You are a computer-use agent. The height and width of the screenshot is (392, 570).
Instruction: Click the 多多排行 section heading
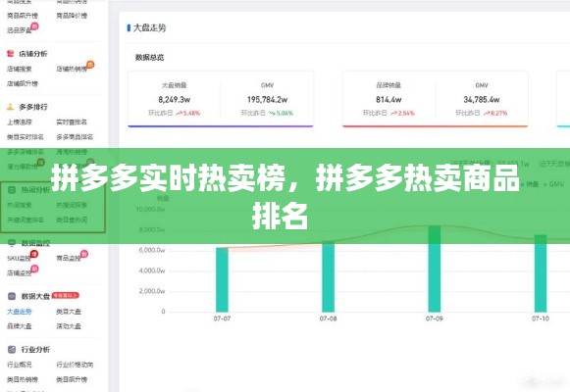click(33, 107)
